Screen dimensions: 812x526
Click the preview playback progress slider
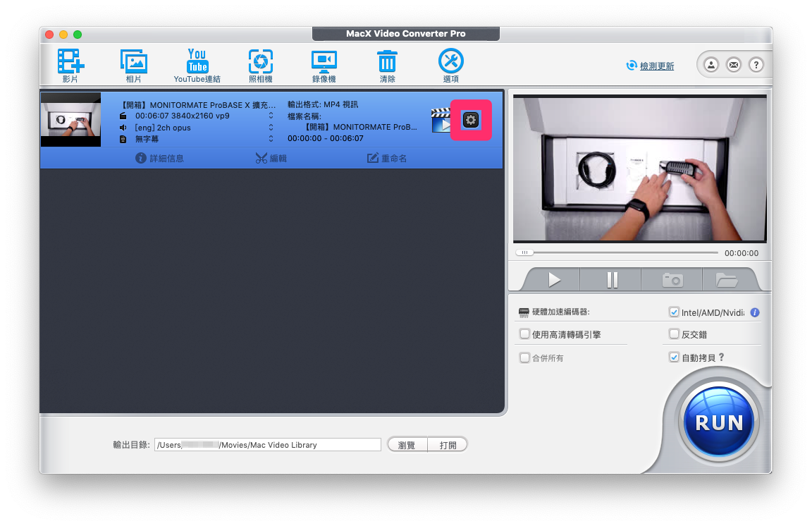point(616,253)
